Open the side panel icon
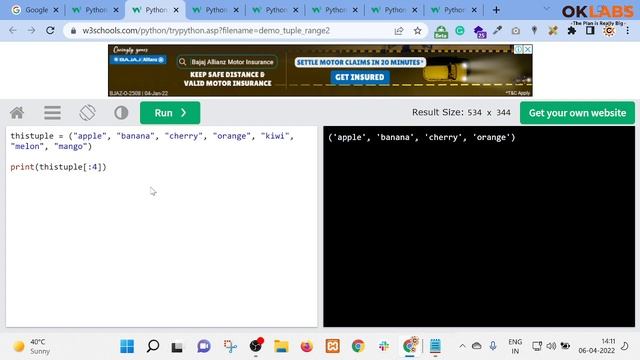 click(x=590, y=31)
